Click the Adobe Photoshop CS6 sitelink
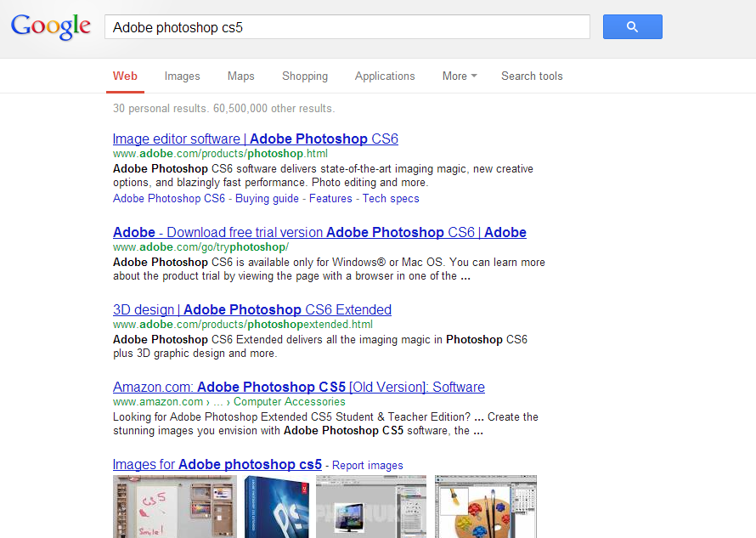 pyautogui.click(x=169, y=198)
